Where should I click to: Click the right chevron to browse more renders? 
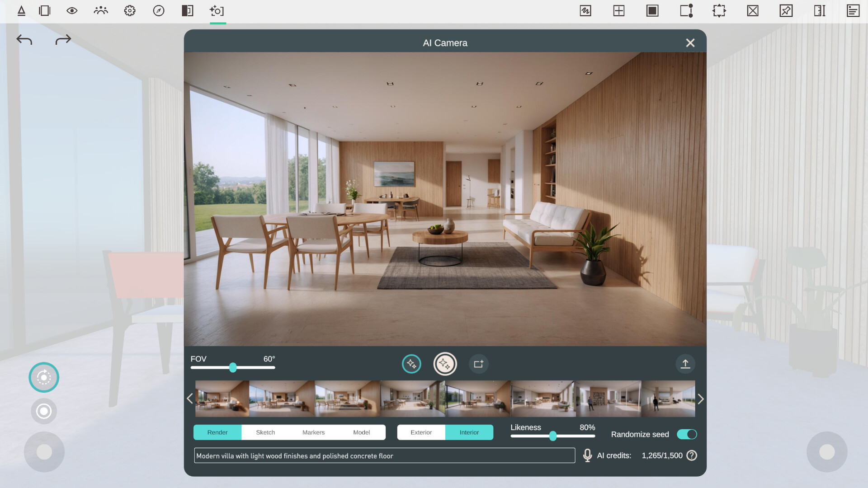[701, 399]
